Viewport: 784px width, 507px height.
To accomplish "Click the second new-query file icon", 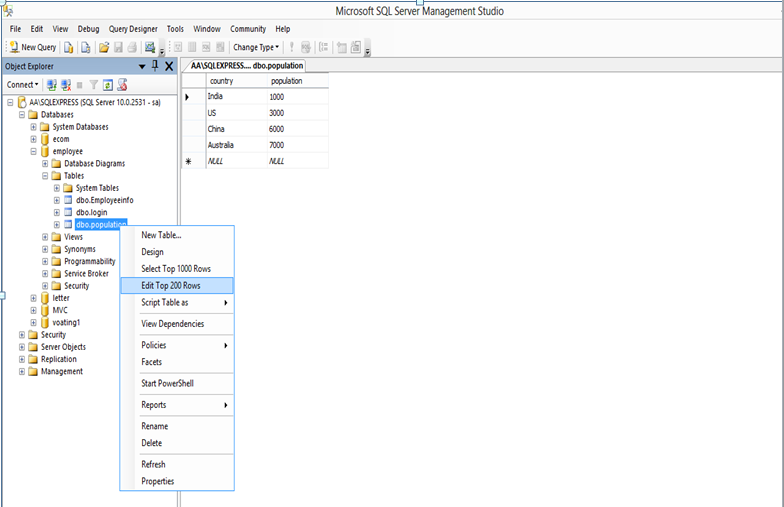I will [x=86, y=48].
